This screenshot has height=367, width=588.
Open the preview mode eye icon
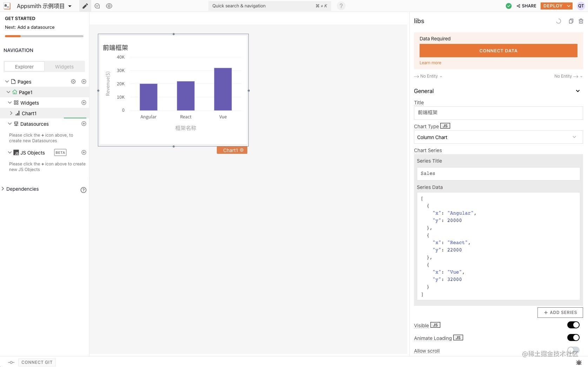click(x=109, y=6)
